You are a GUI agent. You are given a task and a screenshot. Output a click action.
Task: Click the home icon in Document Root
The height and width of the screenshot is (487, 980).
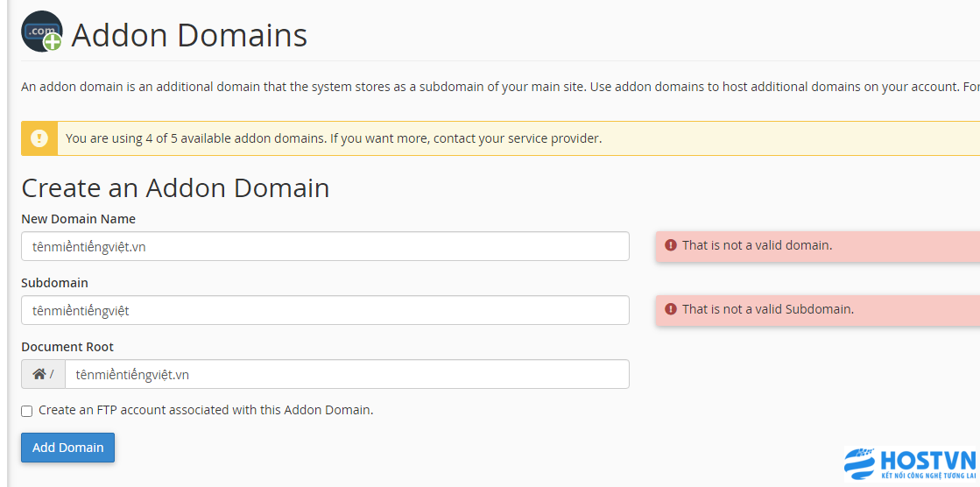click(x=39, y=374)
